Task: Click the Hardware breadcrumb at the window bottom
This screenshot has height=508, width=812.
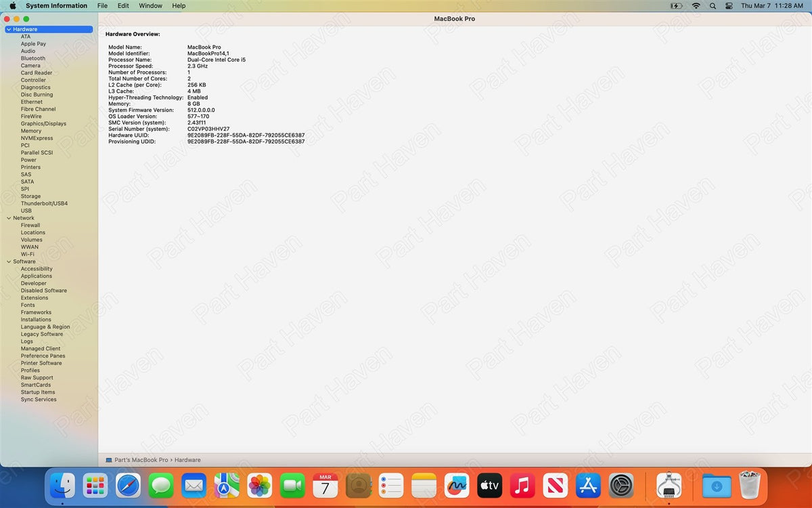Action: 187,459
